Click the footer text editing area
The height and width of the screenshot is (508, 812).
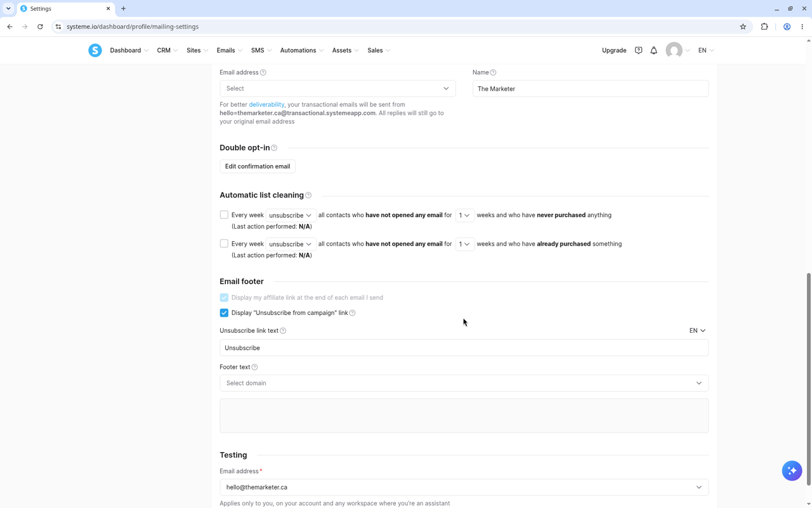coord(464,416)
